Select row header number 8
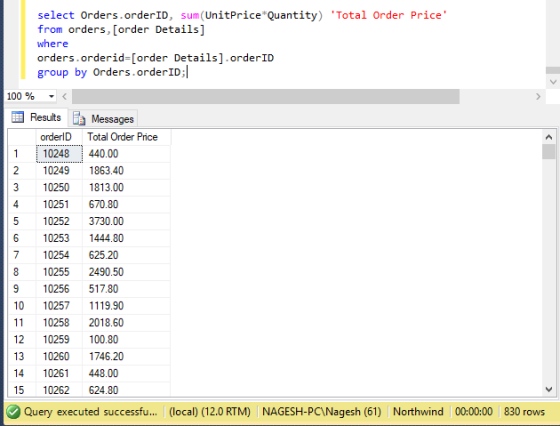560x426 pixels. 22,272
